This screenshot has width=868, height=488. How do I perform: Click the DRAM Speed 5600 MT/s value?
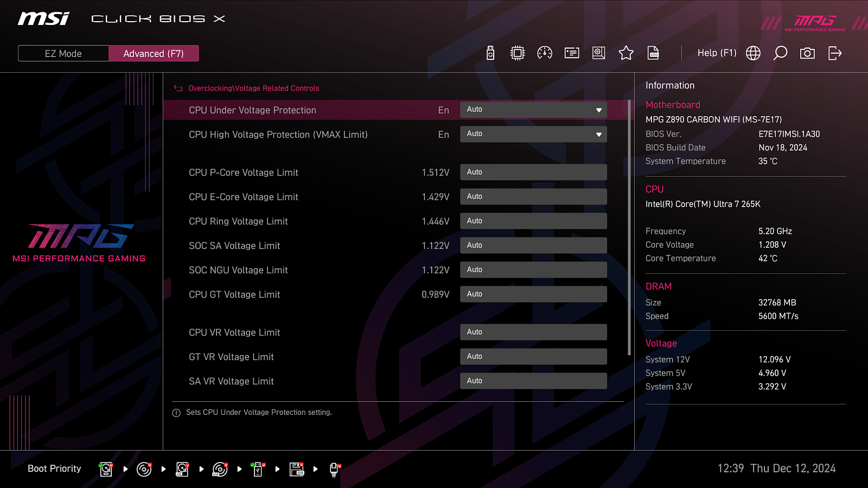(x=778, y=316)
